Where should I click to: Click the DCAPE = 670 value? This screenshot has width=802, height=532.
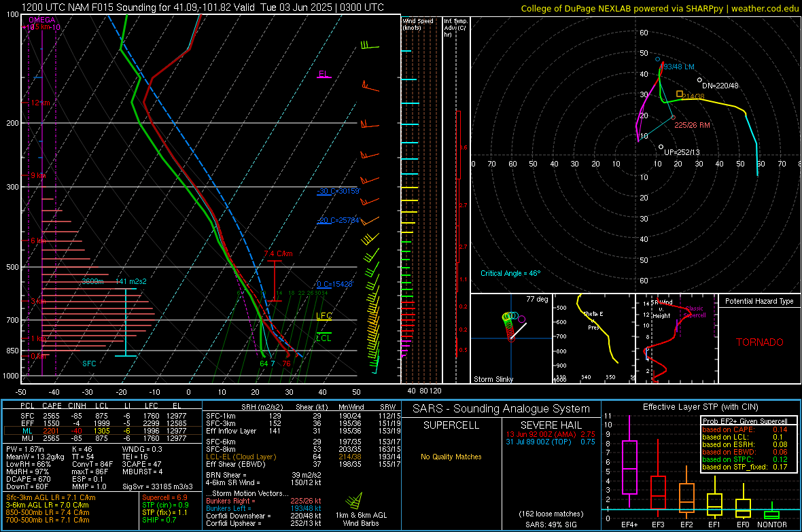[28, 479]
